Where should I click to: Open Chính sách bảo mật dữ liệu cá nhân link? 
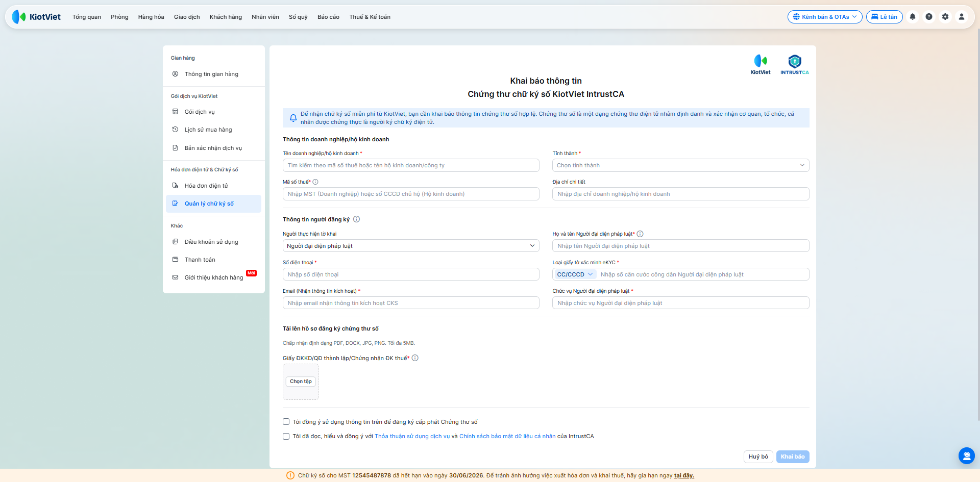[x=507, y=436]
